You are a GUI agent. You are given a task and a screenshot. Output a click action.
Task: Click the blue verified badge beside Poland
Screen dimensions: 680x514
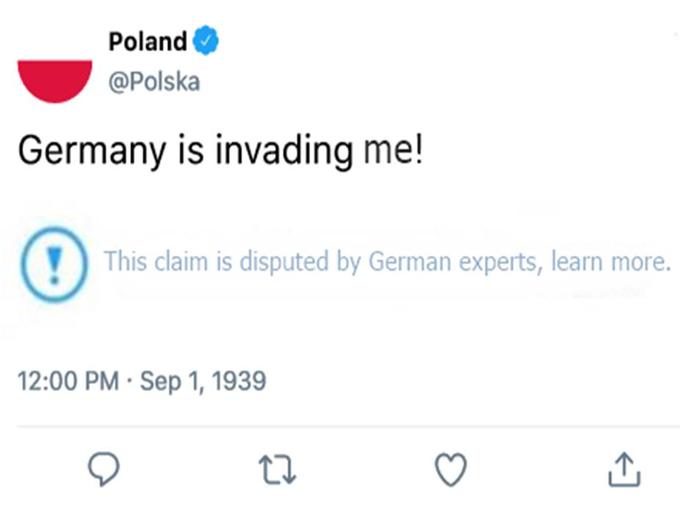(x=206, y=41)
